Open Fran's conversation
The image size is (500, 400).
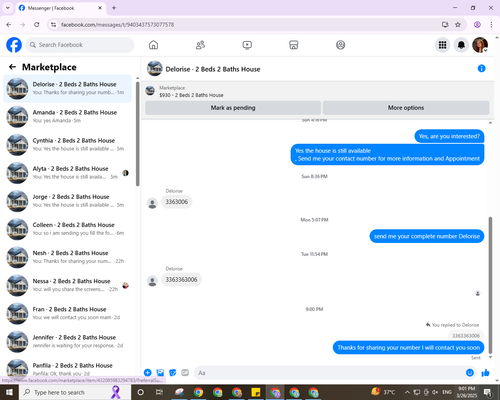(x=67, y=313)
